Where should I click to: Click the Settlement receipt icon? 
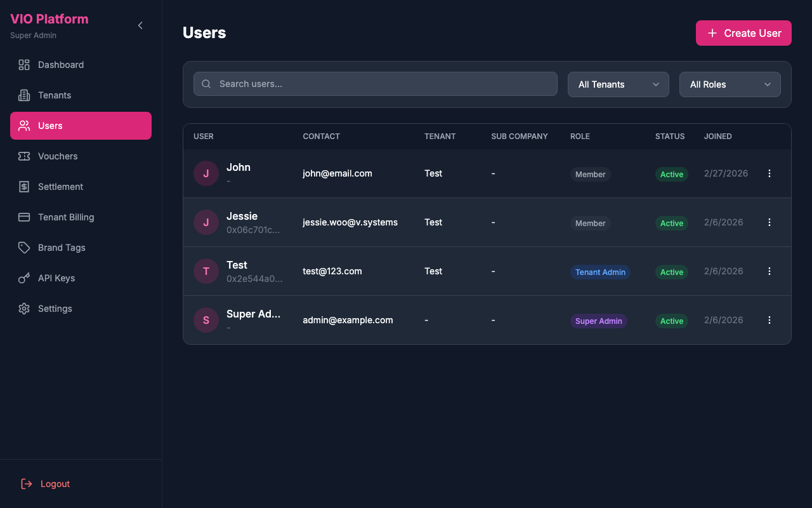(x=24, y=187)
